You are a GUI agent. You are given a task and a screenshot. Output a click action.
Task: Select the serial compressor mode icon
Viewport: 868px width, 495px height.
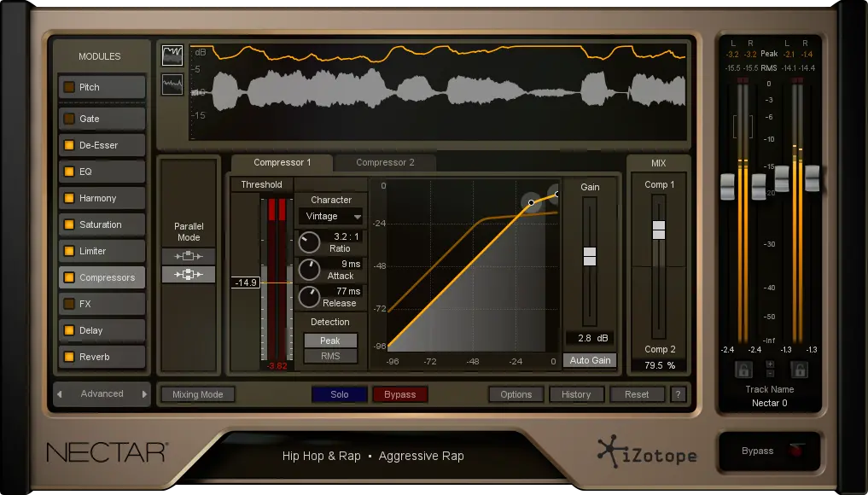[x=189, y=256]
